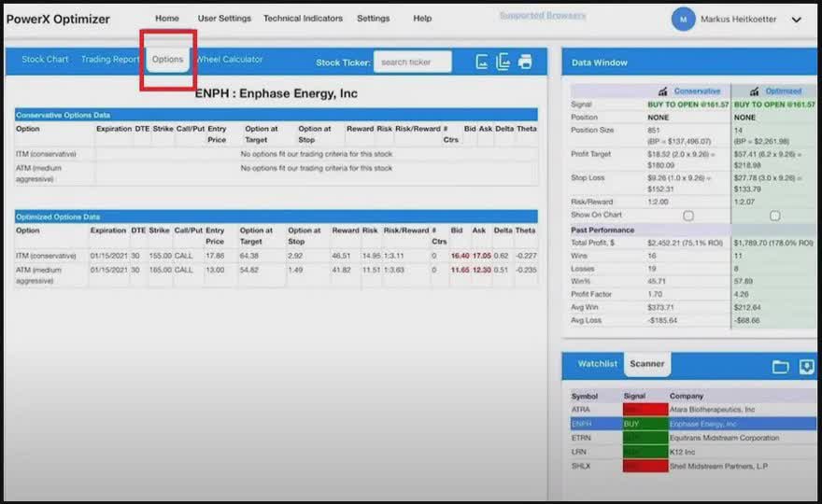
Task: Open the Help menu
Action: pyautogui.click(x=422, y=19)
